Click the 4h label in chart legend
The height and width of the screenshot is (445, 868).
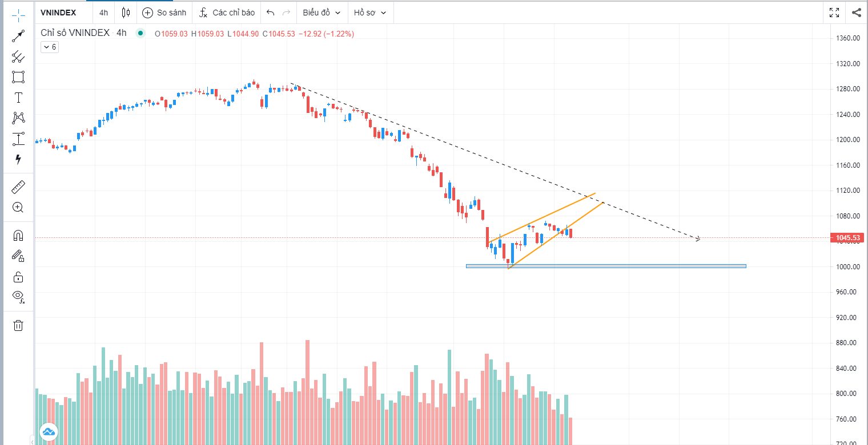121,33
